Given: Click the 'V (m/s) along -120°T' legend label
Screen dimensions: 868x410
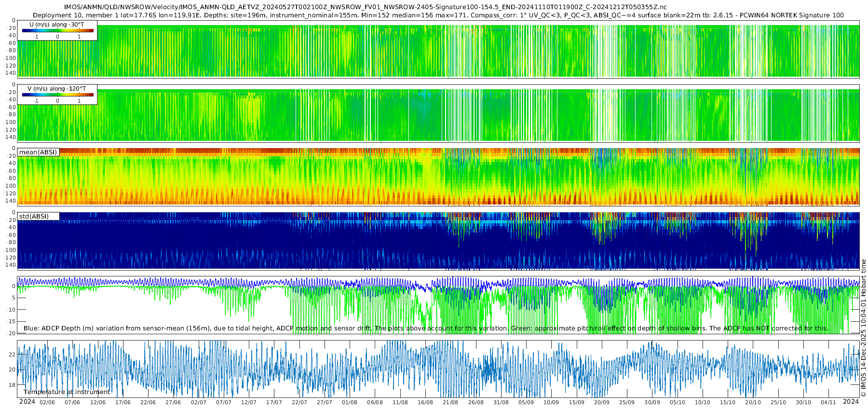Looking at the screenshot, I should (x=57, y=89).
